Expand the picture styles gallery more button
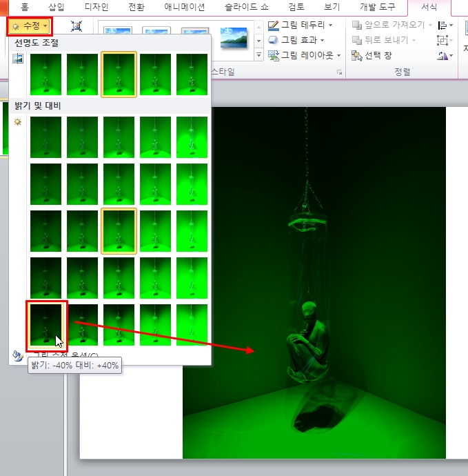Viewport: 468px width, 476px height. [x=258, y=54]
